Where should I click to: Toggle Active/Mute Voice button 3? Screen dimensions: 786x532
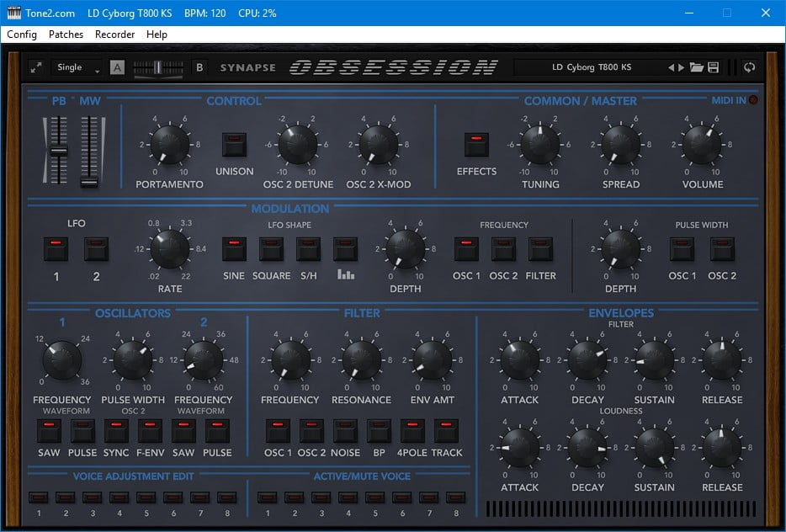(321, 497)
